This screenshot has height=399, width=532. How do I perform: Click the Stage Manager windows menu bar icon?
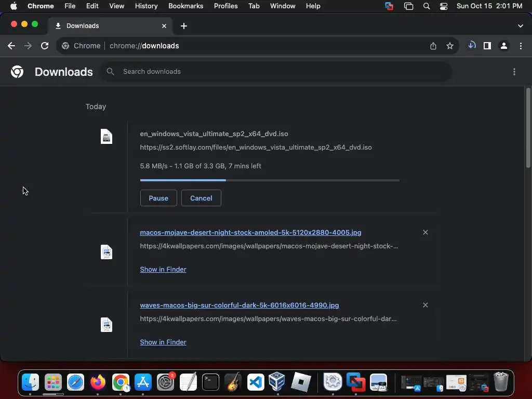point(408,6)
